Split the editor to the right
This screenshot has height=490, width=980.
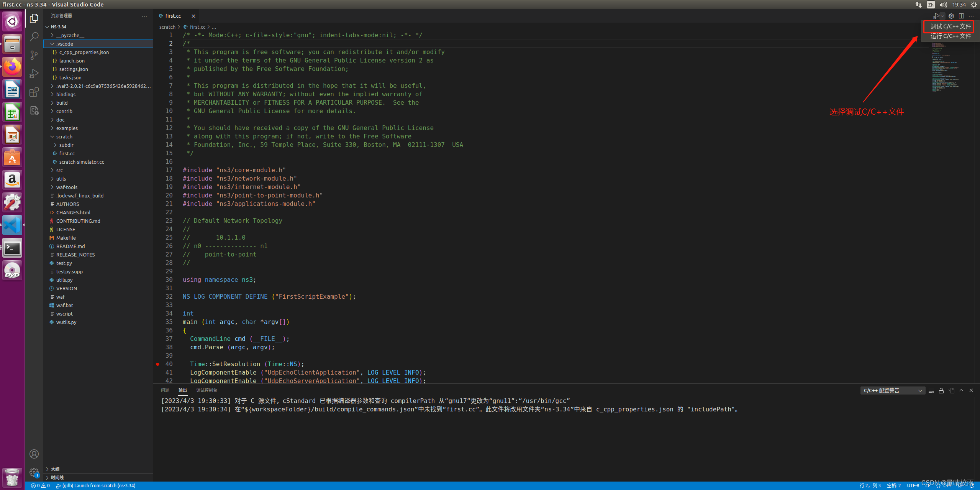pos(961,16)
